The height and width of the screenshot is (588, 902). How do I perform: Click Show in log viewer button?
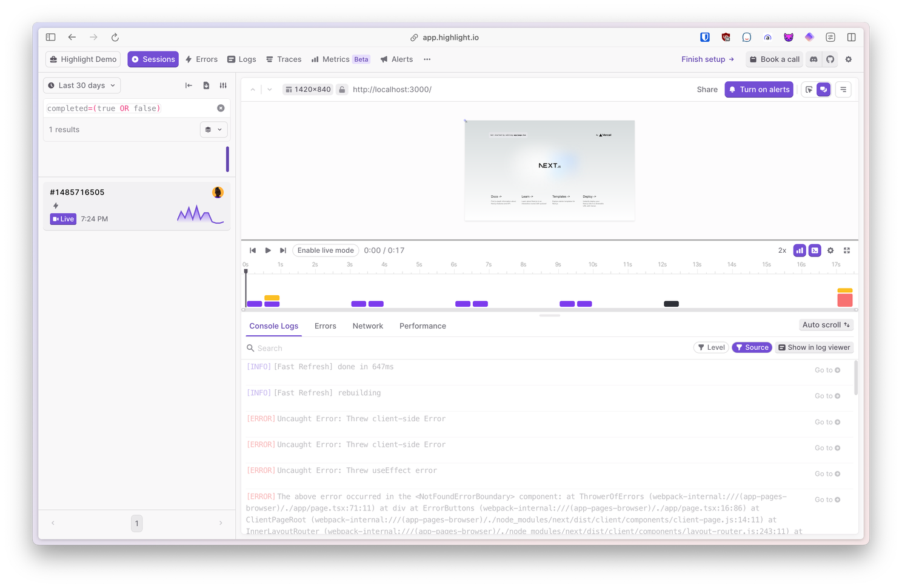(x=814, y=347)
